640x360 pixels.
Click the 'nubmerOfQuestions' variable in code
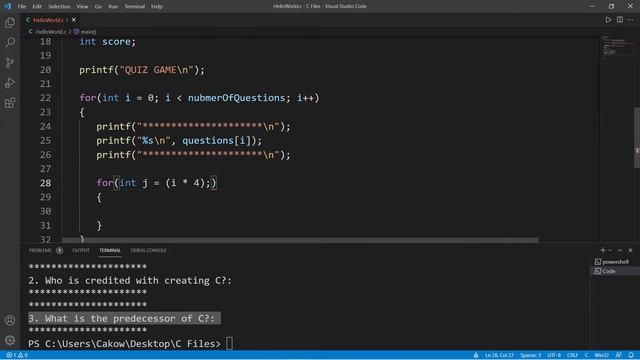(236, 98)
